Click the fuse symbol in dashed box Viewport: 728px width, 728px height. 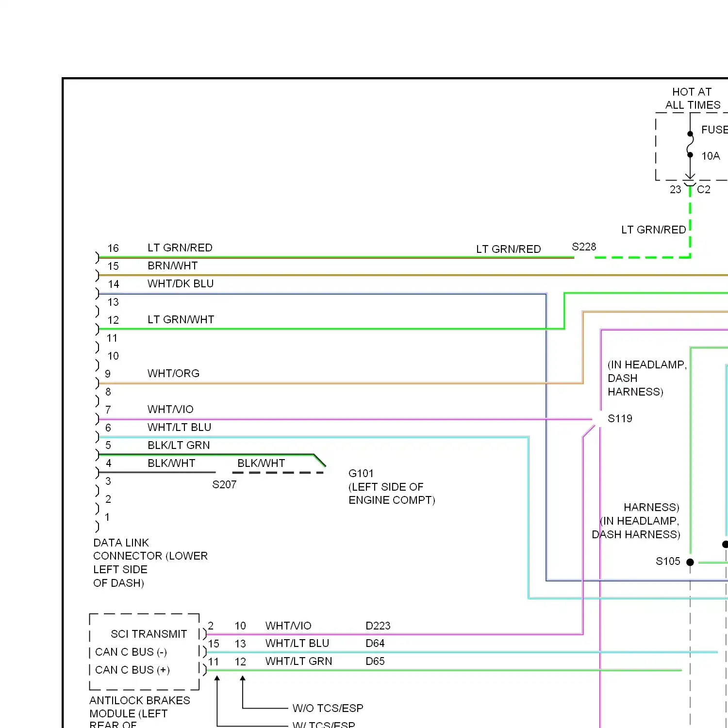(690, 145)
